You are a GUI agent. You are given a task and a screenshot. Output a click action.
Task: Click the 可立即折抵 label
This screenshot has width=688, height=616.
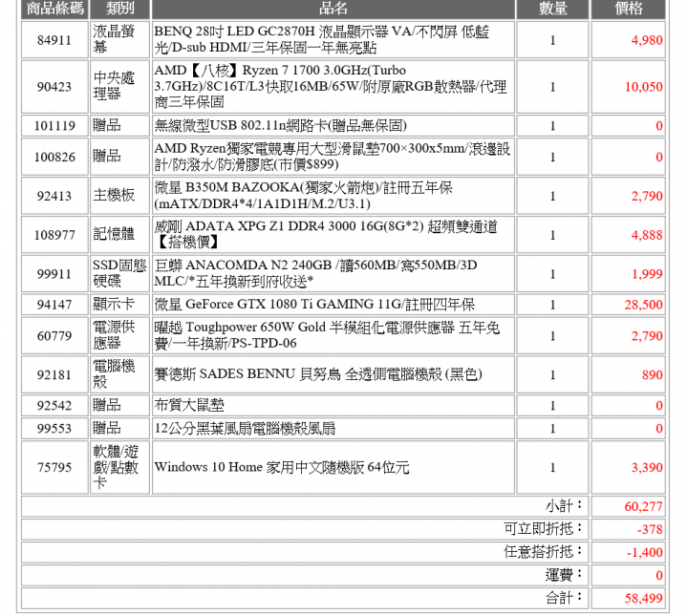tap(543, 529)
